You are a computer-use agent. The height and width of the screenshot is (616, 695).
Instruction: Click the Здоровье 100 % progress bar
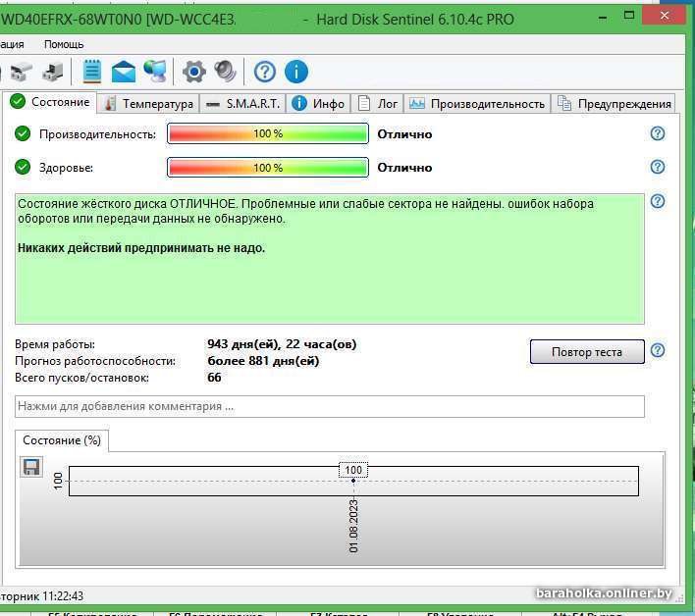(268, 168)
